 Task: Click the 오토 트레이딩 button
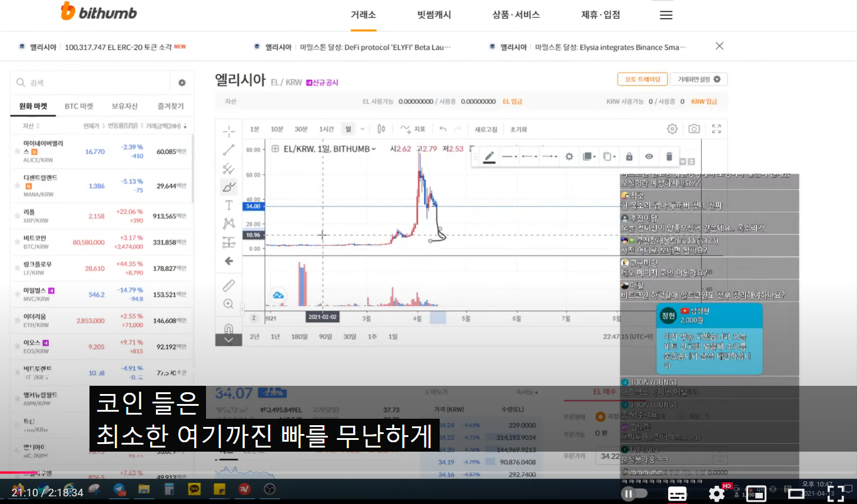pyautogui.click(x=642, y=79)
